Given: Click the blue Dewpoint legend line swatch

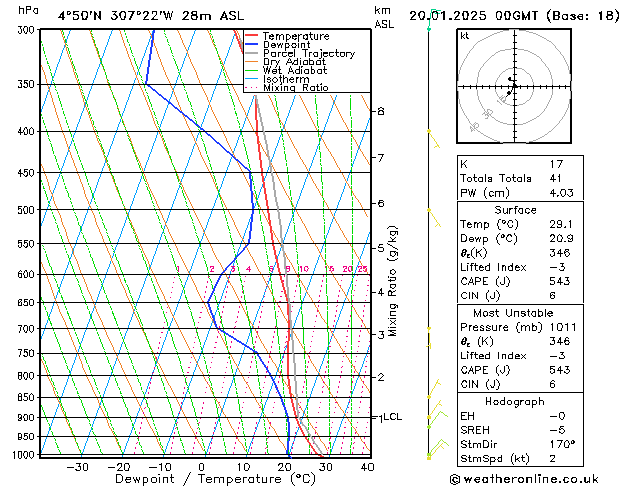Looking at the screenshot, I should [252, 45].
